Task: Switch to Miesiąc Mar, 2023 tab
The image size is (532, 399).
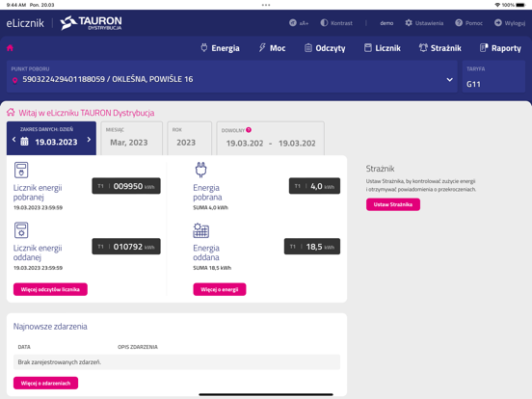Action: 132,139
